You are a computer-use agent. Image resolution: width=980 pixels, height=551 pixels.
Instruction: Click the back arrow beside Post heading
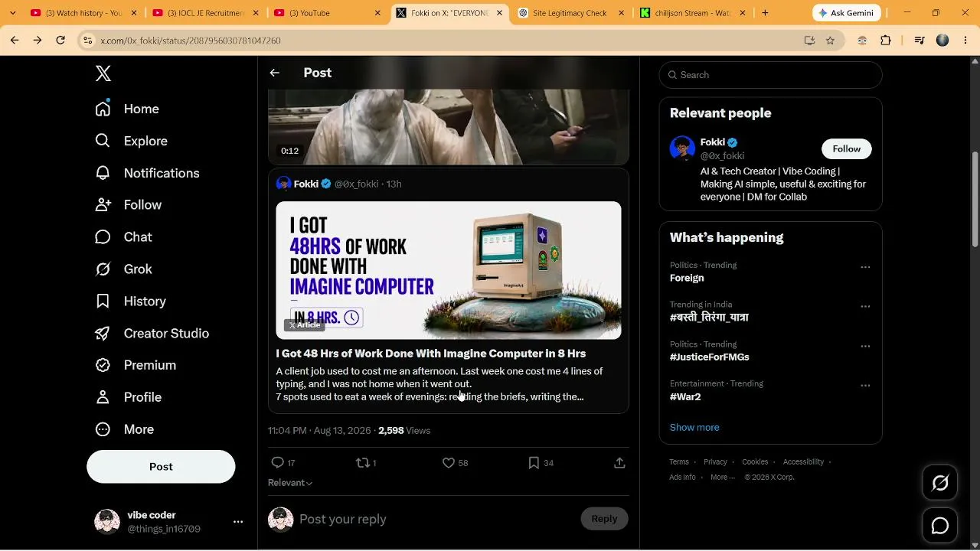pyautogui.click(x=275, y=73)
